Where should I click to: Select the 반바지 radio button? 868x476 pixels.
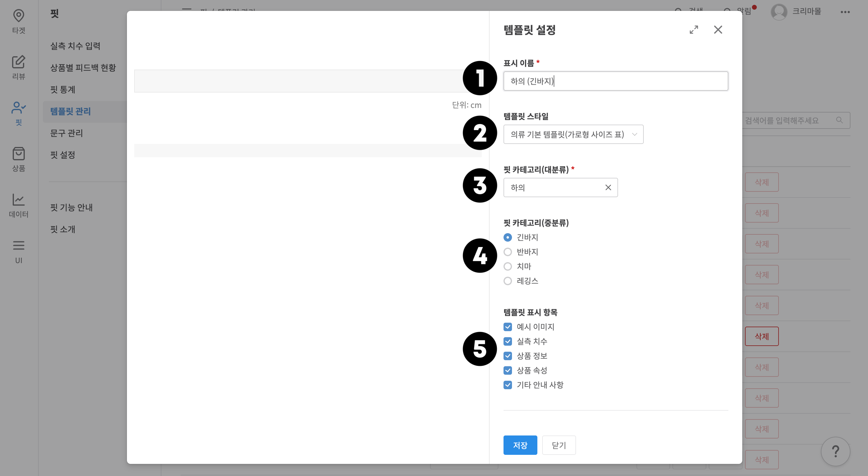508,252
